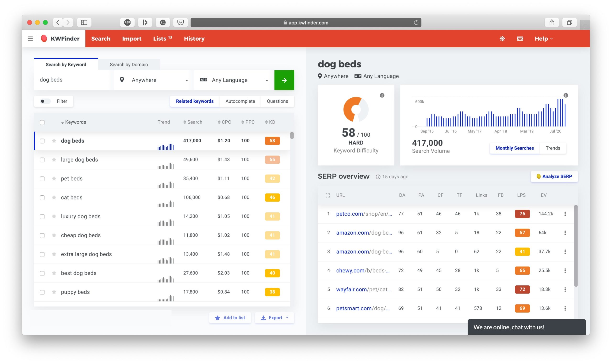
Task: Switch to the Questions tab
Action: [x=277, y=101]
